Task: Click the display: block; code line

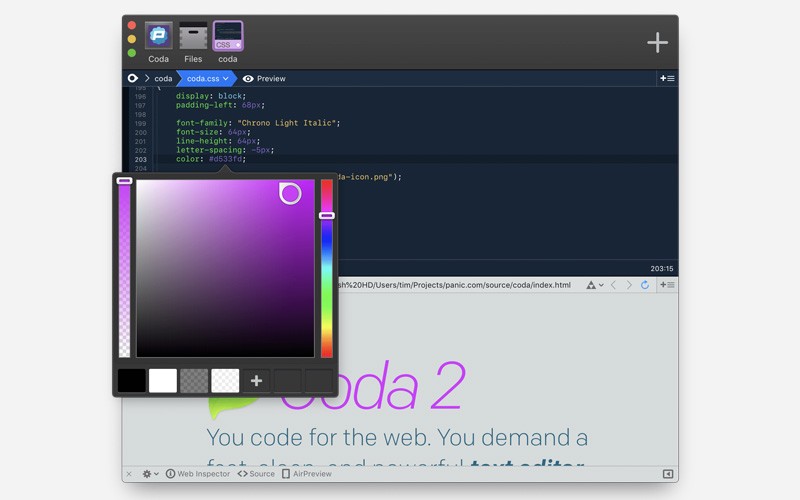Action: (211, 96)
